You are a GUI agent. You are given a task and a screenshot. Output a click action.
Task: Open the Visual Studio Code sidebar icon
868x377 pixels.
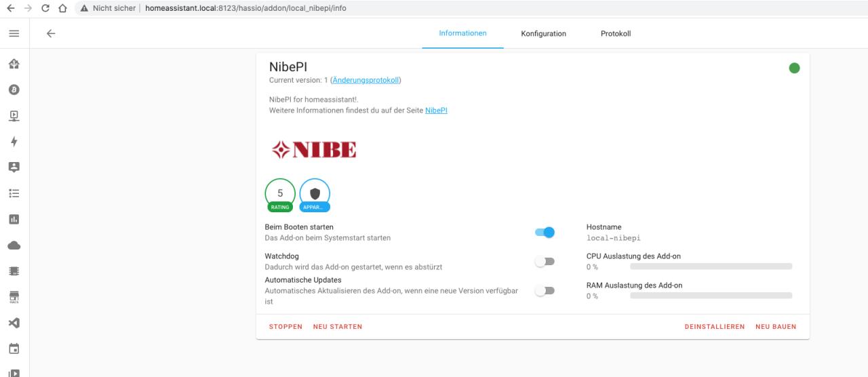click(x=14, y=323)
